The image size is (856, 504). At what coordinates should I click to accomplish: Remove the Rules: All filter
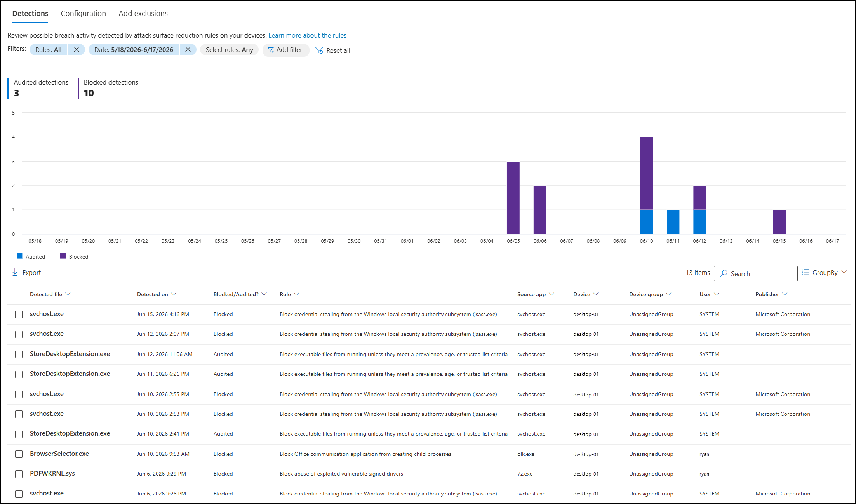click(x=77, y=49)
